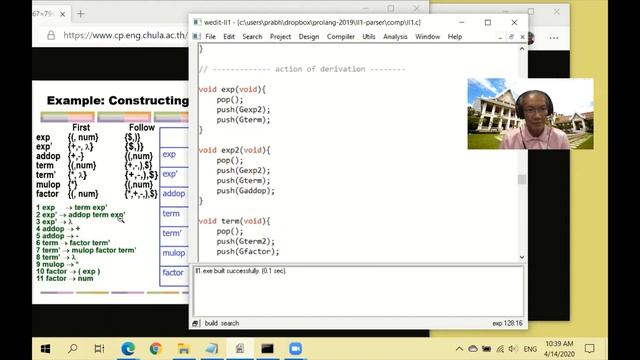Screen dimensions: 640x360
Task: Click the editor scroll up arrow
Action: pyautogui.click(x=522, y=49)
